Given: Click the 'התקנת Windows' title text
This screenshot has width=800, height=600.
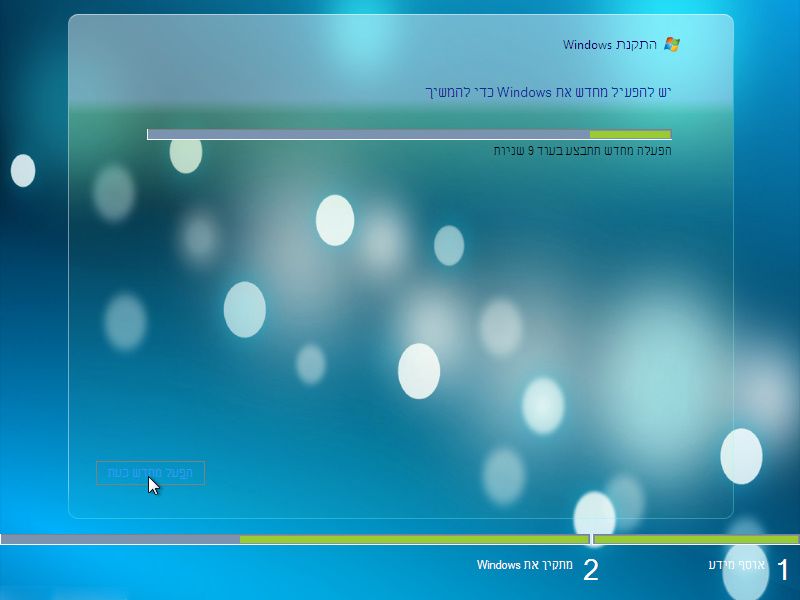Looking at the screenshot, I should pos(610,45).
